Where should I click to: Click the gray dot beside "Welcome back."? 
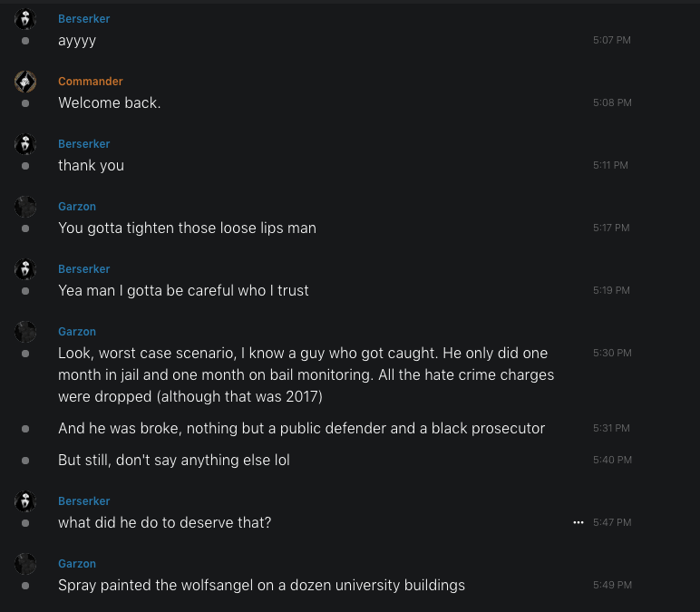click(25, 103)
